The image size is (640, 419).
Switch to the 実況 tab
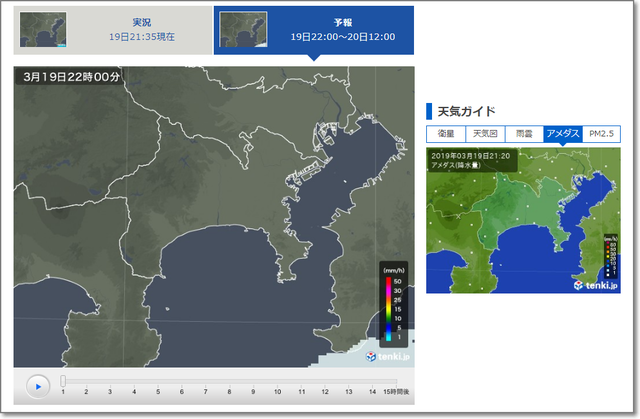coord(141,29)
